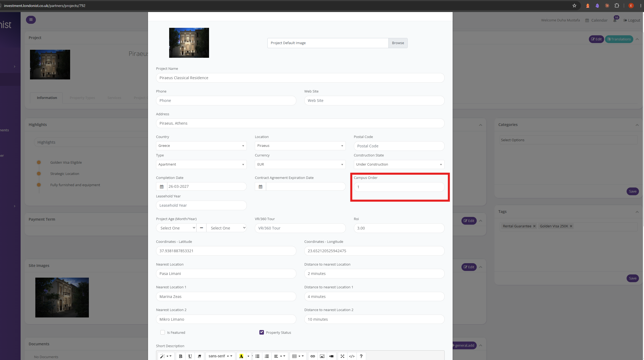Click the Logout link
Image resolution: width=644 pixels, height=360 pixels.
pyautogui.click(x=632, y=20)
